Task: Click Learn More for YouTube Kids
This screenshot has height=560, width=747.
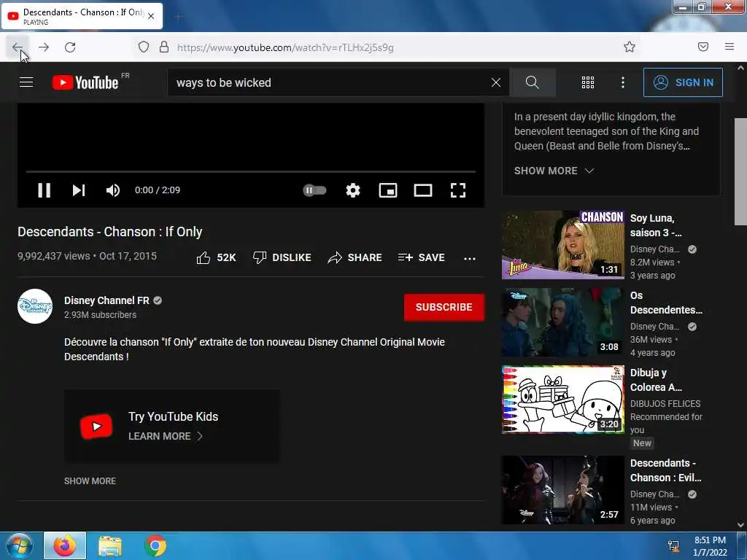Action: click(166, 436)
